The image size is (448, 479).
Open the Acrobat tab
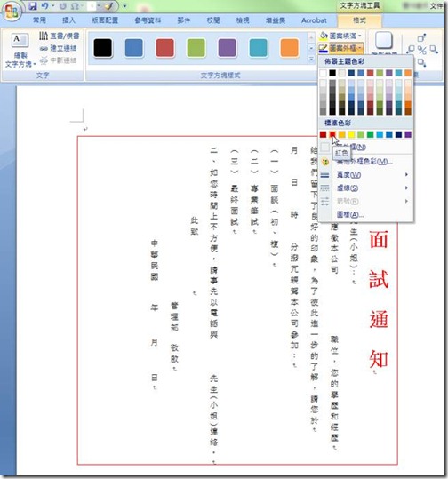coord(314,20)
